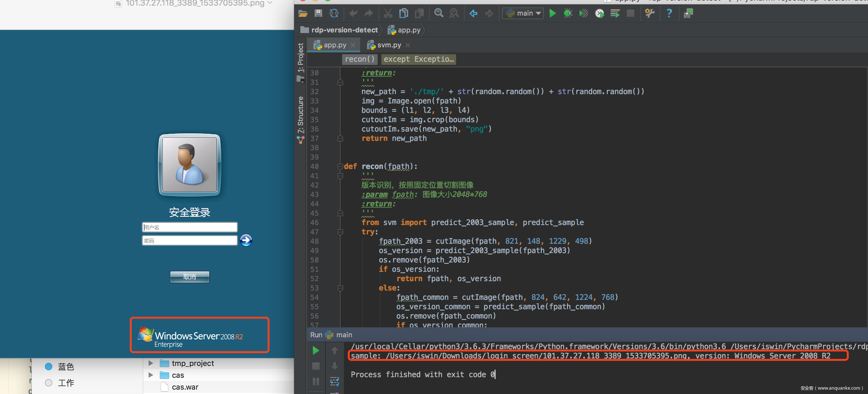The width and height of the screenshot is (868, 394).
Task: Run the main configuration with green arrow
Action: 552,13
